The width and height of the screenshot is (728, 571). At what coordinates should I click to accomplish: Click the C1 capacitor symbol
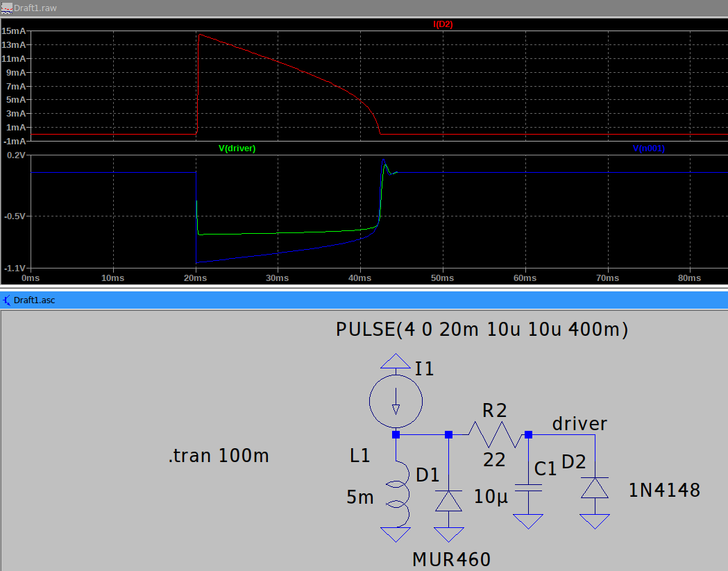528,488
